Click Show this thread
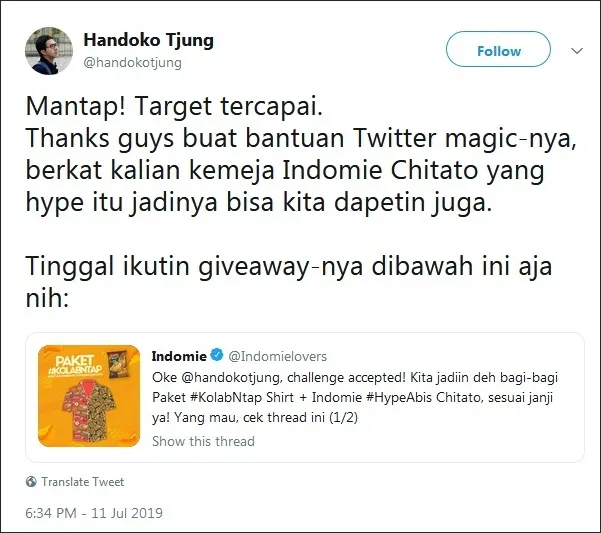This screenshot has width=601, height=533. tap(203, 441)
